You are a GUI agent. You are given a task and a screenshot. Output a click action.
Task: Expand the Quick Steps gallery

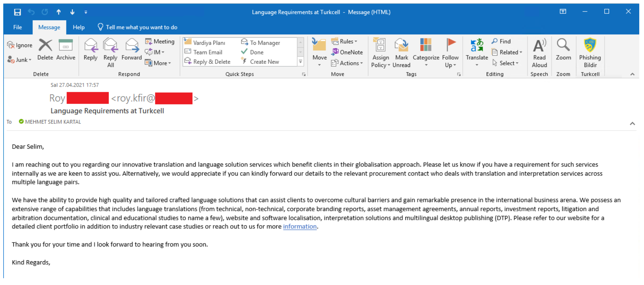coord(301,62)
